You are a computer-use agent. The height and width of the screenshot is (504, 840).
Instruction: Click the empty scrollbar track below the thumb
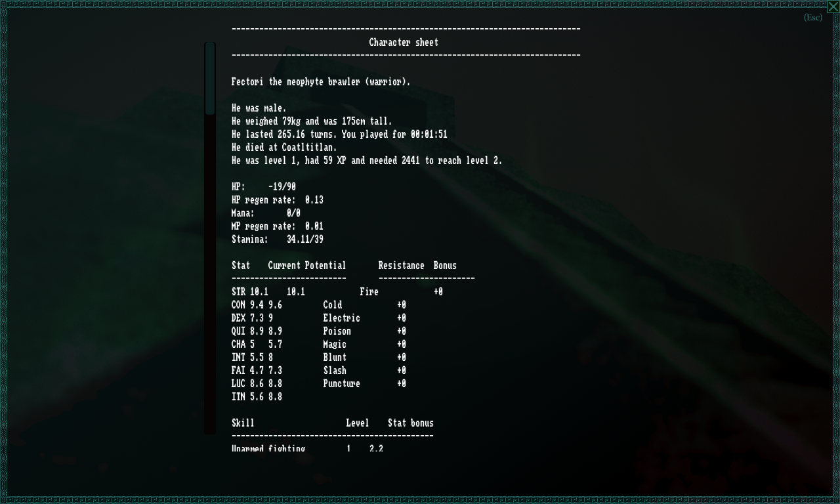[x=210, y=274]
